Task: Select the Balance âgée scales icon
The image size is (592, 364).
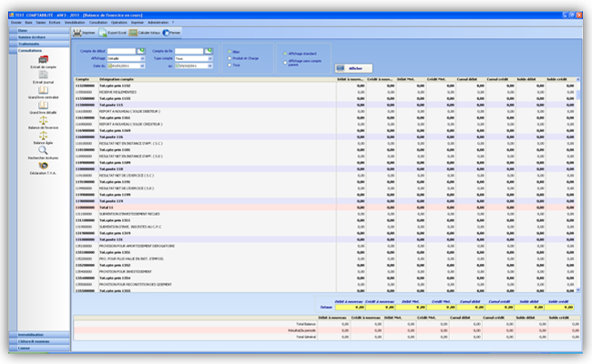Action: click(43, 136)
